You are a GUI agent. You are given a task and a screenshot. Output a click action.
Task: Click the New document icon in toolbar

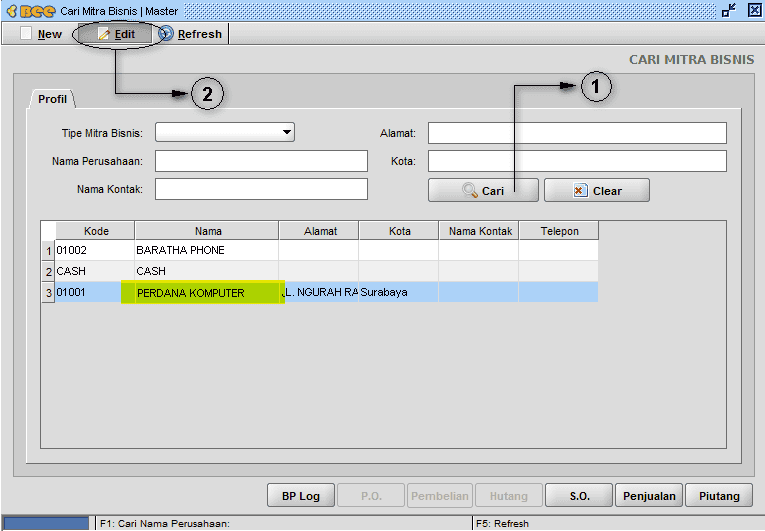[26, 33]
